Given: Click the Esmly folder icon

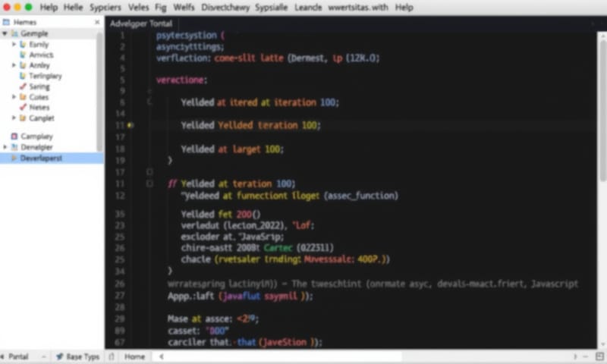Looking at the screenshot, I should [x=23, y=44].
